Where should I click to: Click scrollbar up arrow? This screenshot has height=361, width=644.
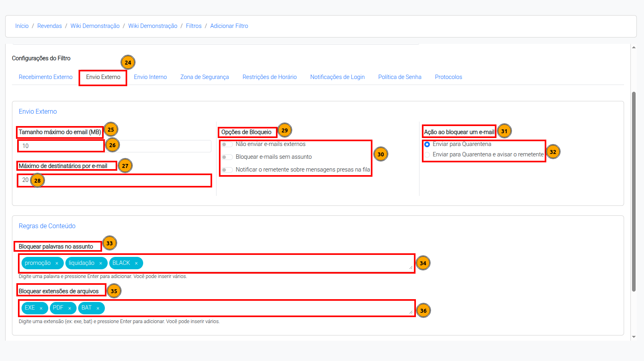(634, 47)
